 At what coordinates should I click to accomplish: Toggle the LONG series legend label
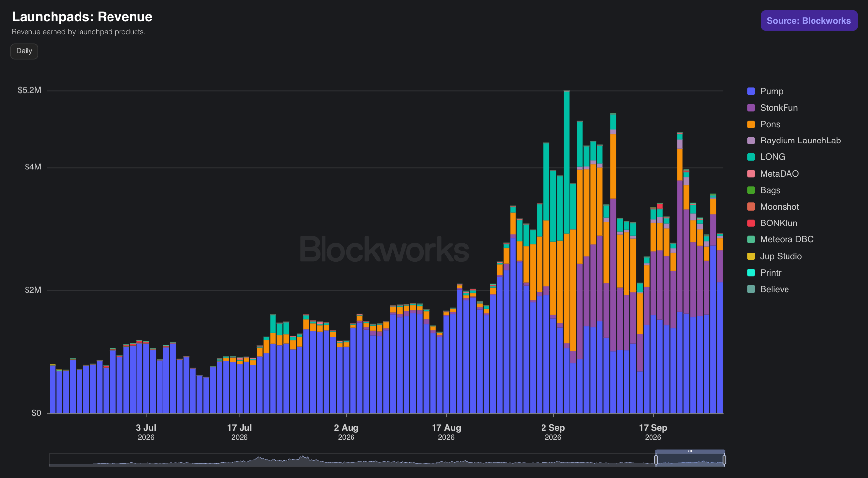coord(773,157)
